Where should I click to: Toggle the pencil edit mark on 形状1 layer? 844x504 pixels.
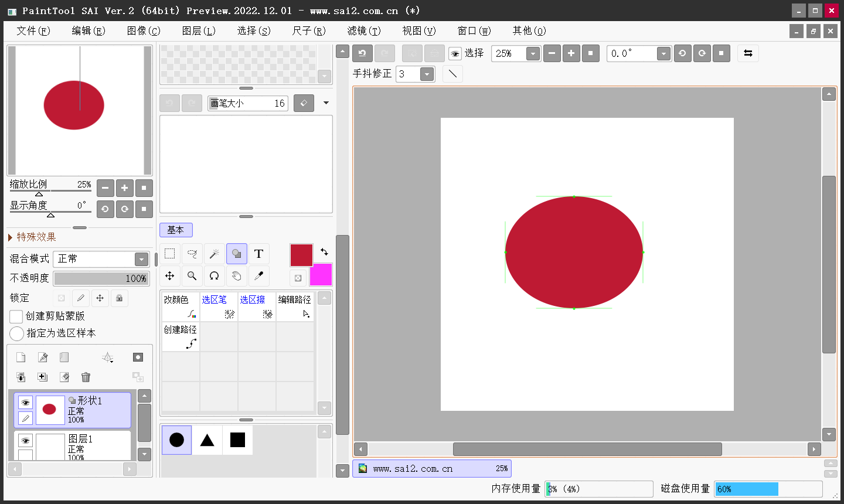point(25,418)
